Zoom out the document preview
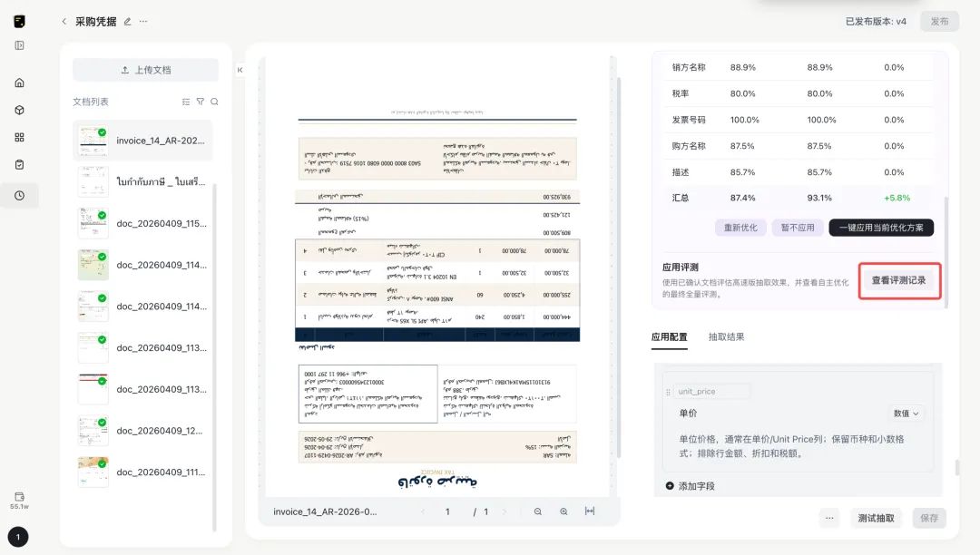This screenshot has height=555, width=980. click(x=537, y=511)
